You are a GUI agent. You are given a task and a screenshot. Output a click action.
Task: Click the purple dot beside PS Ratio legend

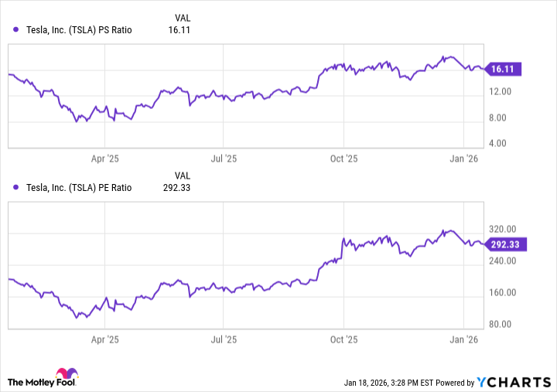pyautogui.click(x=17, y=30)
